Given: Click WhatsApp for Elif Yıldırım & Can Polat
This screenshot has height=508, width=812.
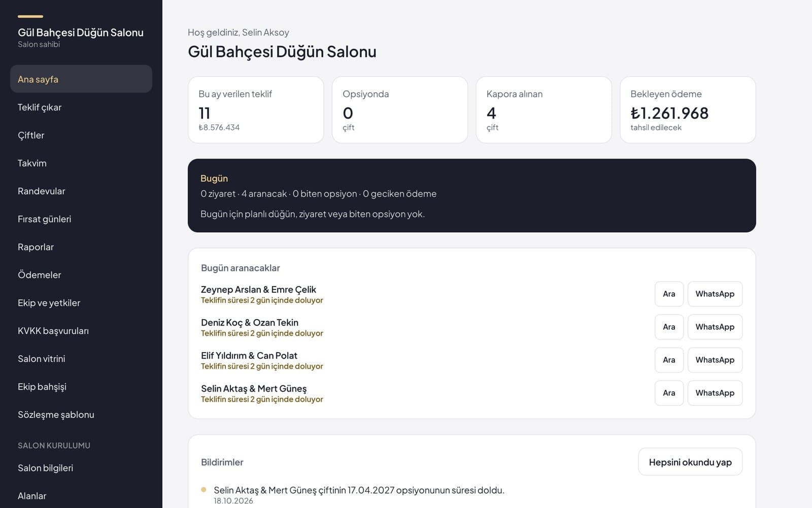Looking at the screenshot, I should tap(715, 360).
